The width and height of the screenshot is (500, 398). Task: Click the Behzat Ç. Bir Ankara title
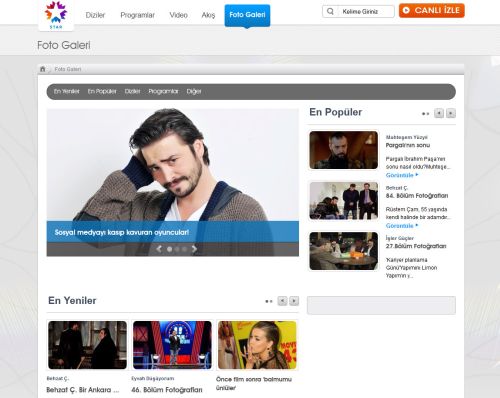[x=82, y=390]
